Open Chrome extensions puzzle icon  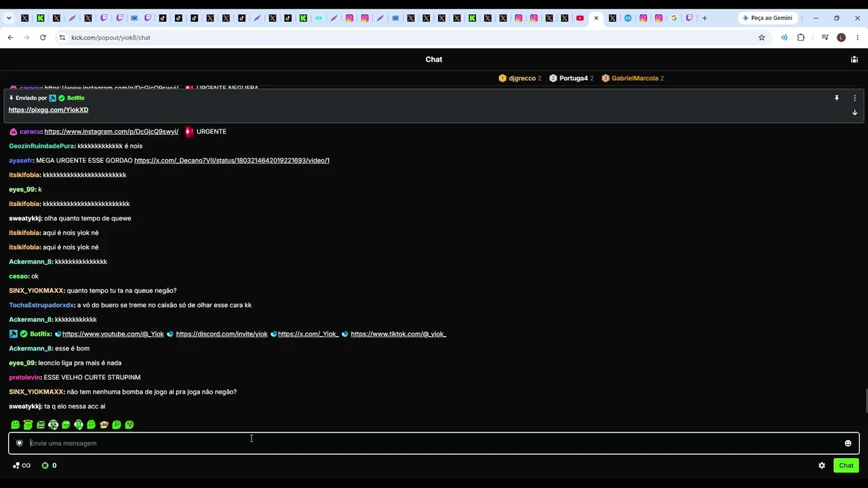(x=801, y=37)
